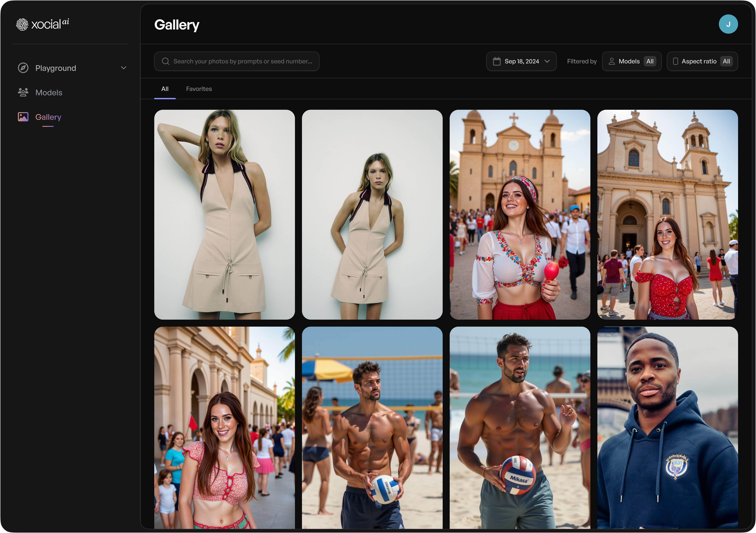
Task: Open photo of woman in pink floral top
Action: pyautogui.click(x=225, y=428)
